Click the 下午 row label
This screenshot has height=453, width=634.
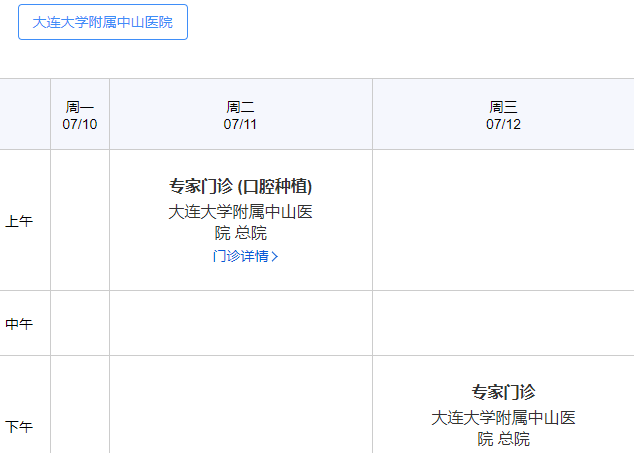click(19, 427)
